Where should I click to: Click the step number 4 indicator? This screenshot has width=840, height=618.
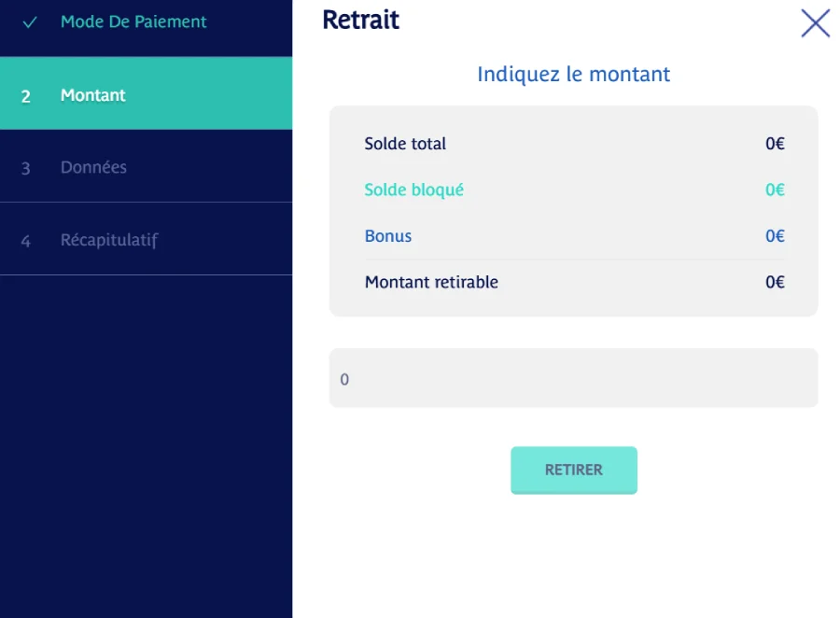click(x=26, y=241)
